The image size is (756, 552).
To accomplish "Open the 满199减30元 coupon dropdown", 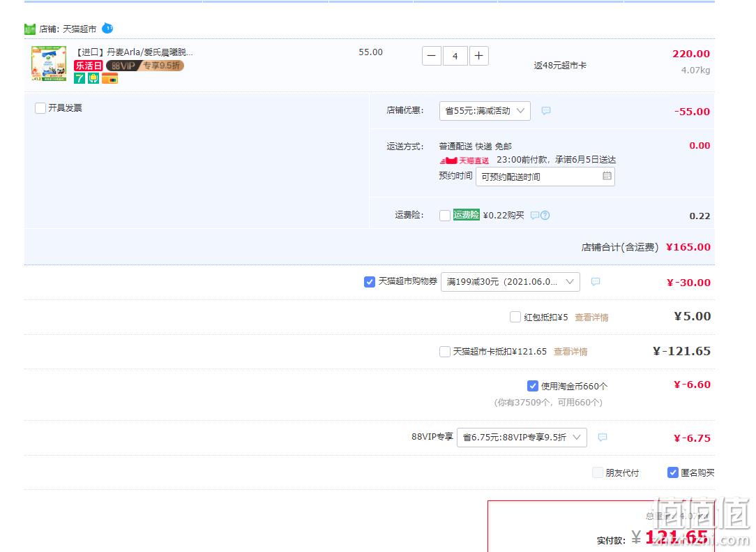I will click(x=510, y=282).
